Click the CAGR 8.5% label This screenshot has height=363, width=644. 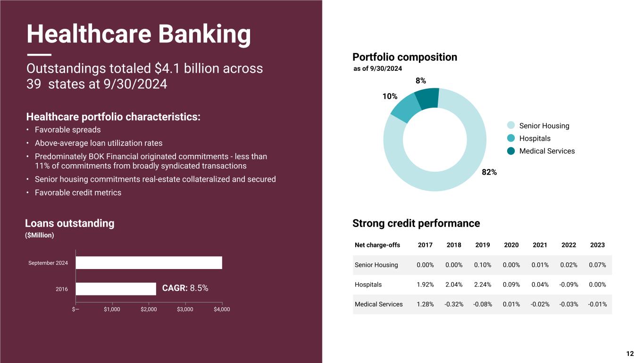click(185, 288)
